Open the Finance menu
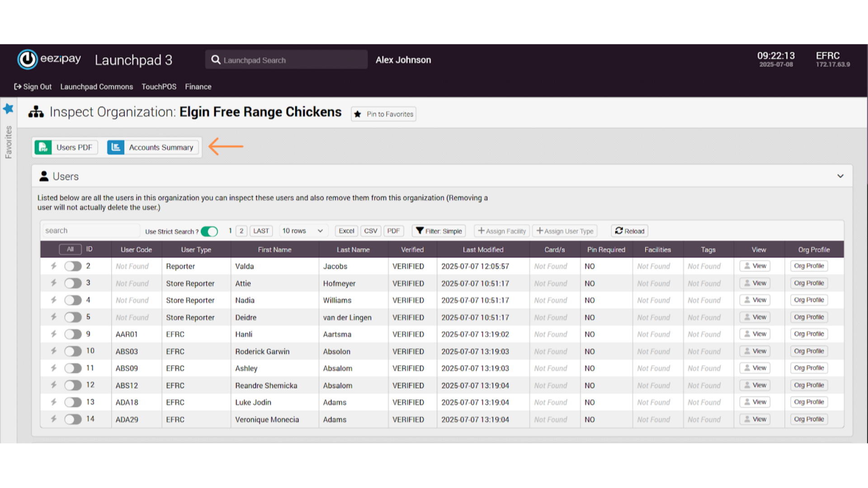This screenshot has height=488, width=868. 198,87
